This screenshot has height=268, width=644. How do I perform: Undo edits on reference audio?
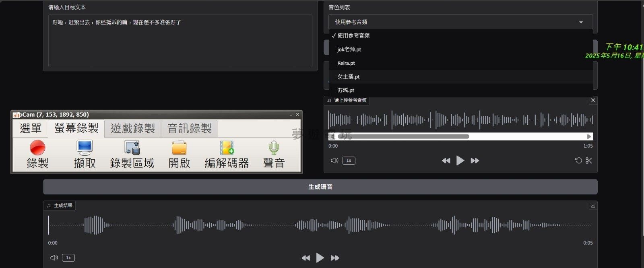[578, 161]
